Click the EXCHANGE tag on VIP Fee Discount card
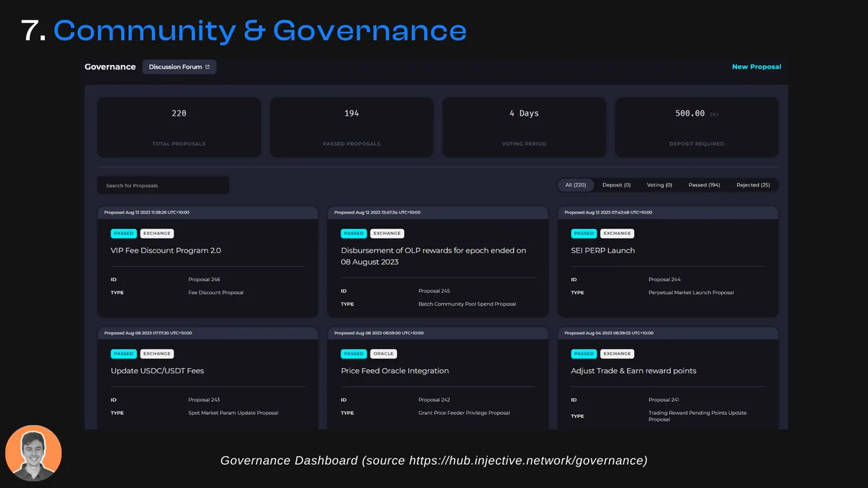The image size is (868, 488). [157, 234]
